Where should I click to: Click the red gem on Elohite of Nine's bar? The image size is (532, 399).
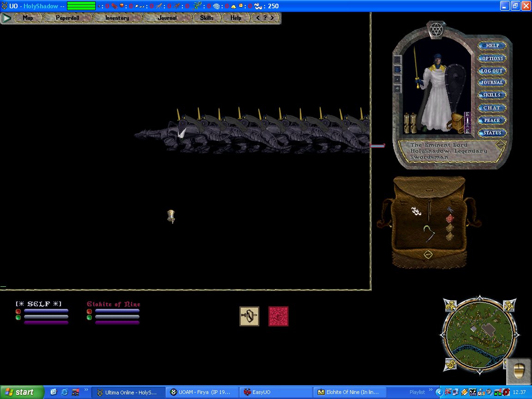(89, 311)
